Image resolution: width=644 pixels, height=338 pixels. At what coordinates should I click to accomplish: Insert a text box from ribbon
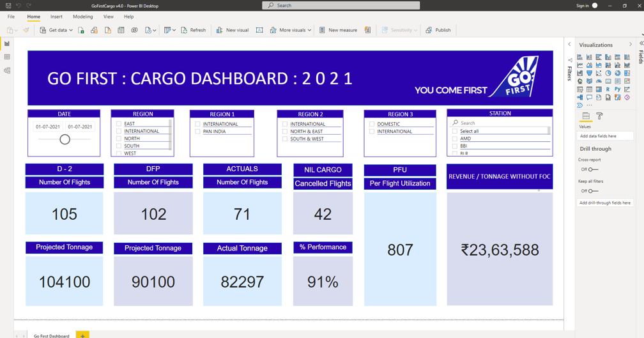coord(259,30)
